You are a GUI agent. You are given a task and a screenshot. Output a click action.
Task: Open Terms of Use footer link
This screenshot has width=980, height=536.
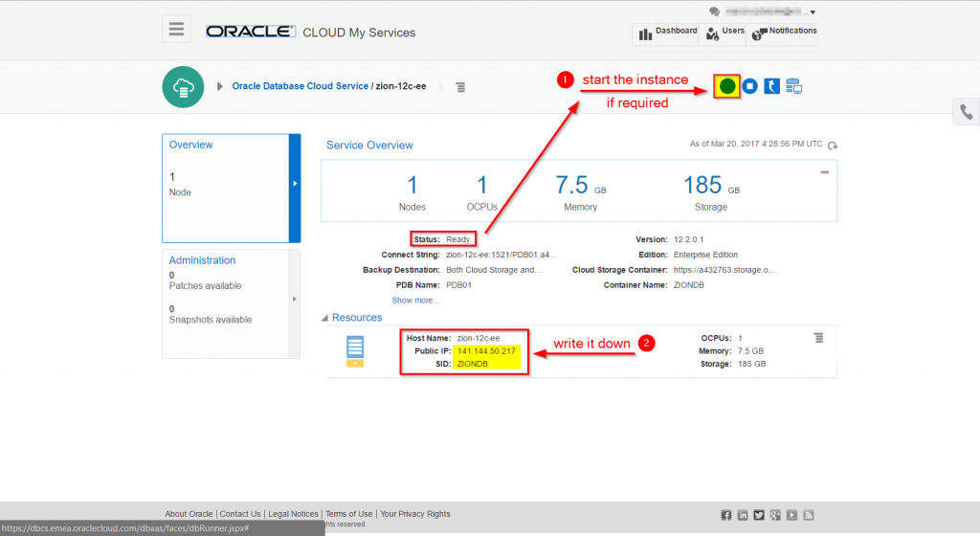tap(348, 514)
